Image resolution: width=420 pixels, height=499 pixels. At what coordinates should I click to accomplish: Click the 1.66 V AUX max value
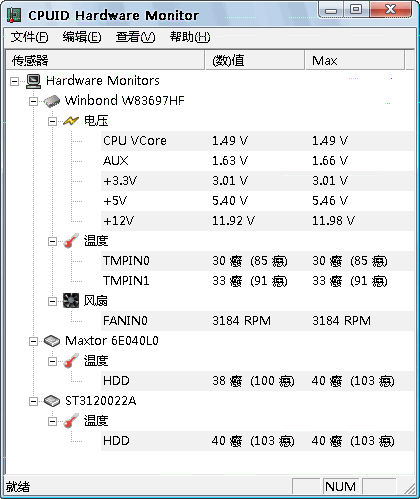point(330,161)
